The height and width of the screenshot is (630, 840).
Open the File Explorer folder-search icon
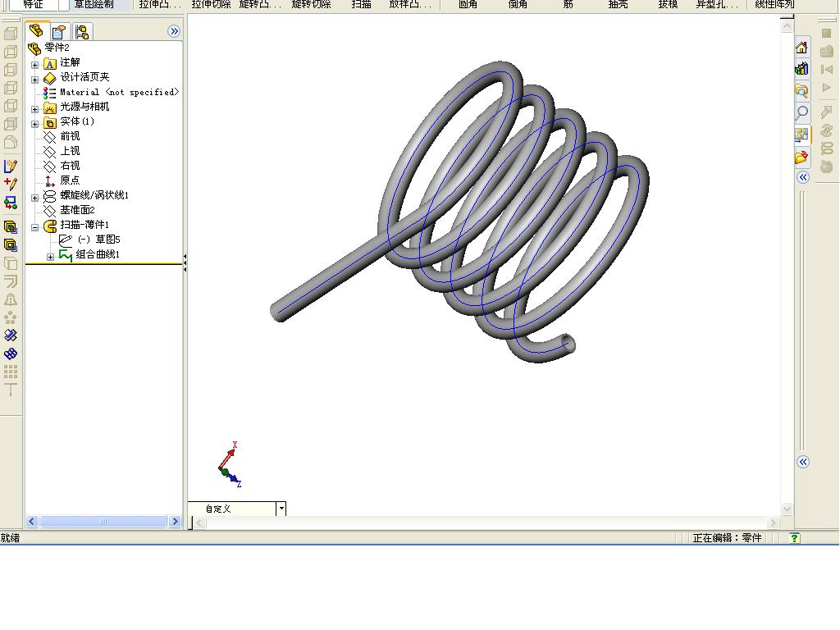coord(801,90)
